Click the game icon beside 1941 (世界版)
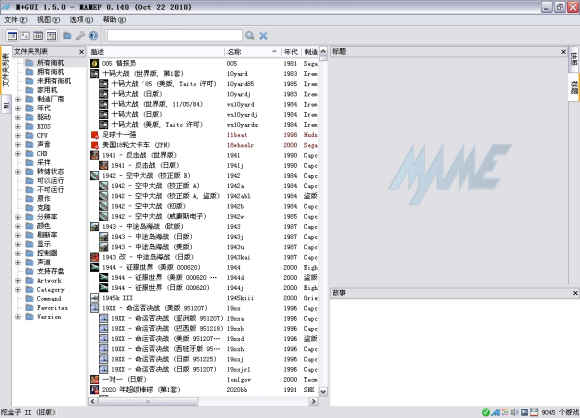The width and height of the screenshot is (580, 418). pyautogui.click(x=95, y=155)
